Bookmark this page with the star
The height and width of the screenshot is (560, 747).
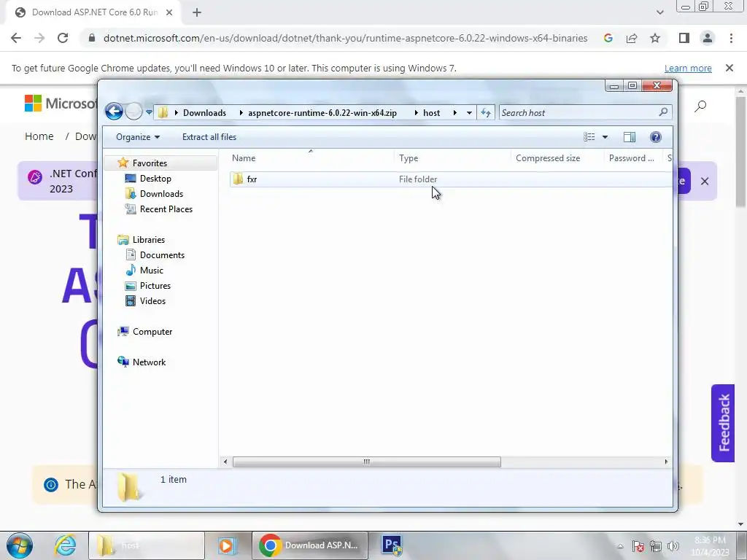point(655,38)
